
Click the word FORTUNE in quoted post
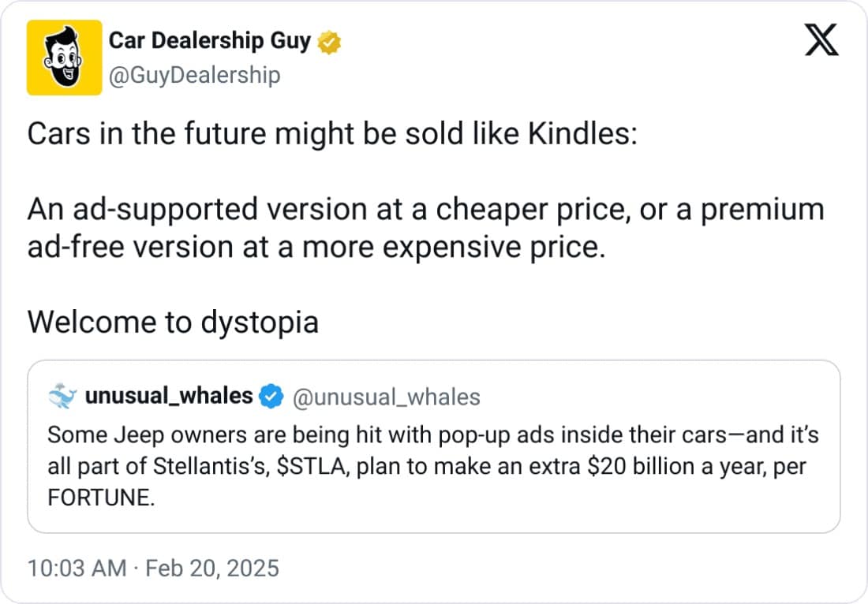coord(98,499)
